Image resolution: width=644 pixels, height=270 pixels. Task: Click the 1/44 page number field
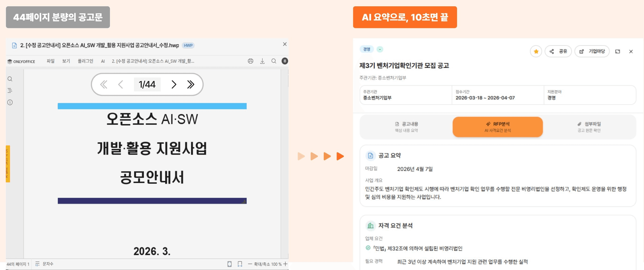tap(147, 85)
